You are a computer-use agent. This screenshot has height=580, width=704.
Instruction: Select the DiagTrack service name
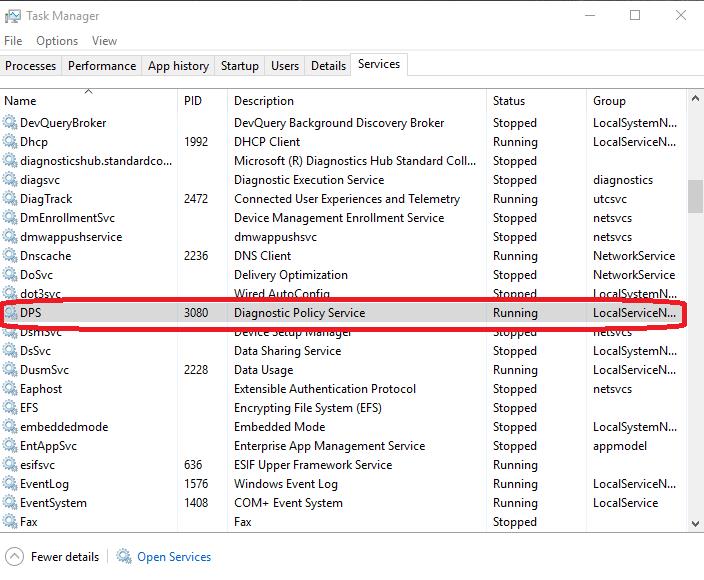(x=46, y=198)
